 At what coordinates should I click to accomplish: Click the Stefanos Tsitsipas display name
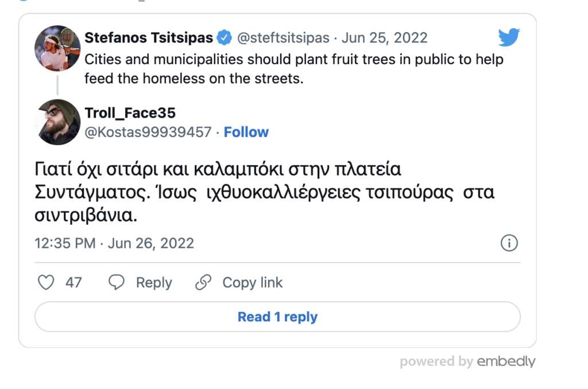[149, 38]
